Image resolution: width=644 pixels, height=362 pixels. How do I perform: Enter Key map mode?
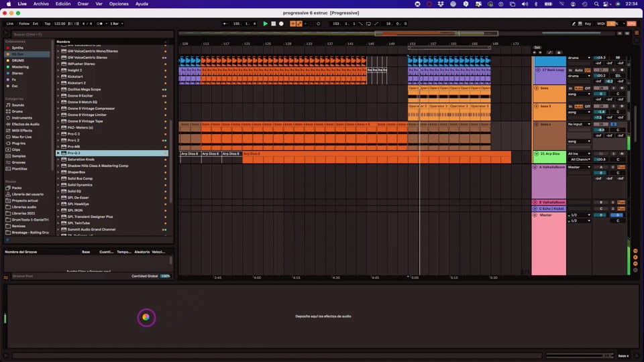coord(588,24)
